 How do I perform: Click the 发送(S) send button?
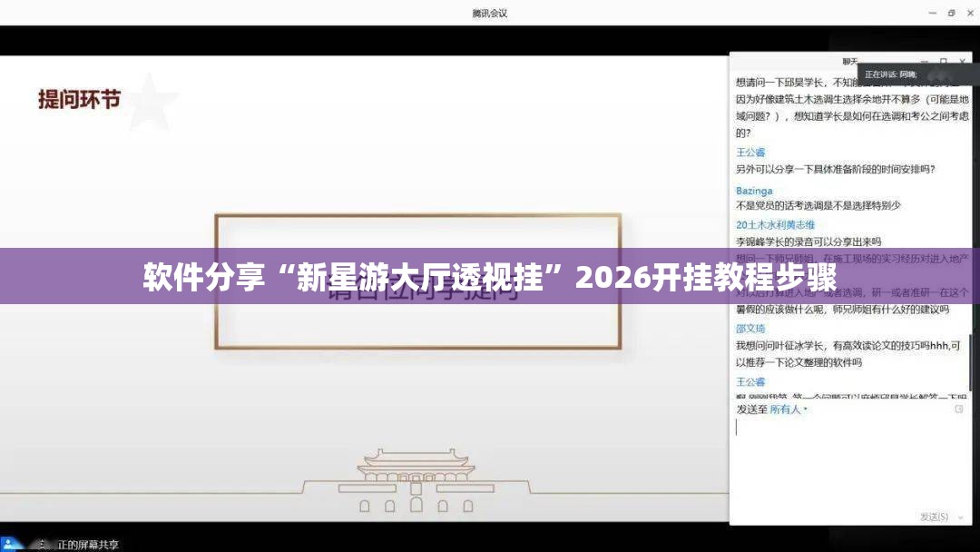click(x=934, y=517)
